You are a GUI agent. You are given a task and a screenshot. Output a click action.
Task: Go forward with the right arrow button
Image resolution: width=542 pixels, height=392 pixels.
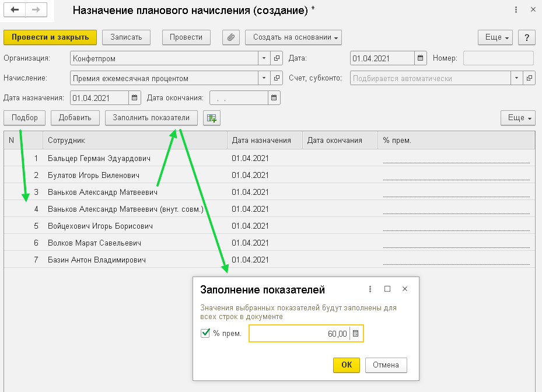36,10
